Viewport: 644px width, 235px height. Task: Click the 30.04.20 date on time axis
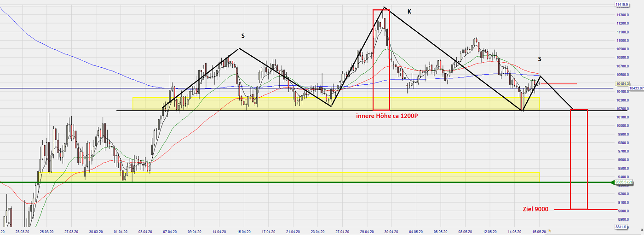tap(391, 232)
